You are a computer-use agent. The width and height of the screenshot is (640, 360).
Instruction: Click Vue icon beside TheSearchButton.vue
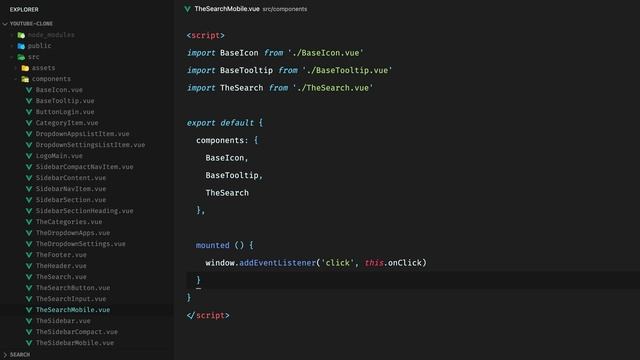pos(29,288)
